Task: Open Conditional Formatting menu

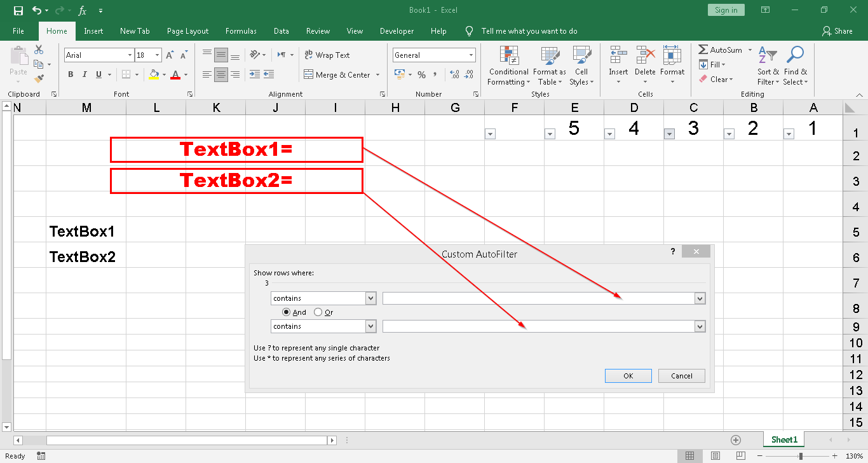Action: 508,66
